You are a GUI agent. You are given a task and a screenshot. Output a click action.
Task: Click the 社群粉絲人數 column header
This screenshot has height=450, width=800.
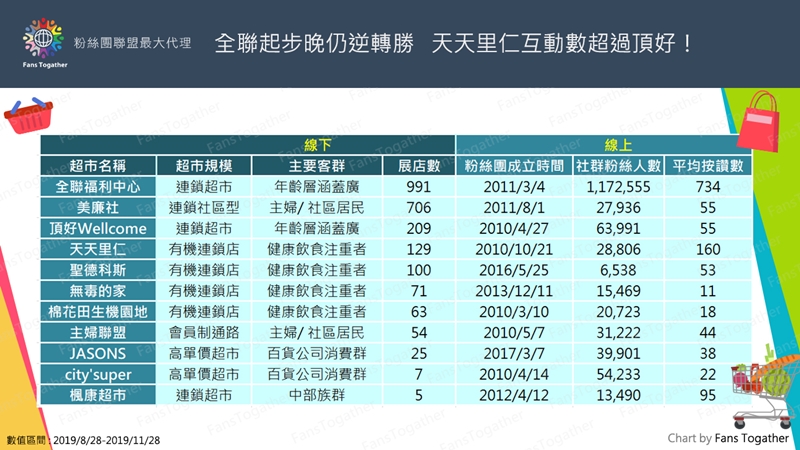pyautogui.click(x=618, y=166)
